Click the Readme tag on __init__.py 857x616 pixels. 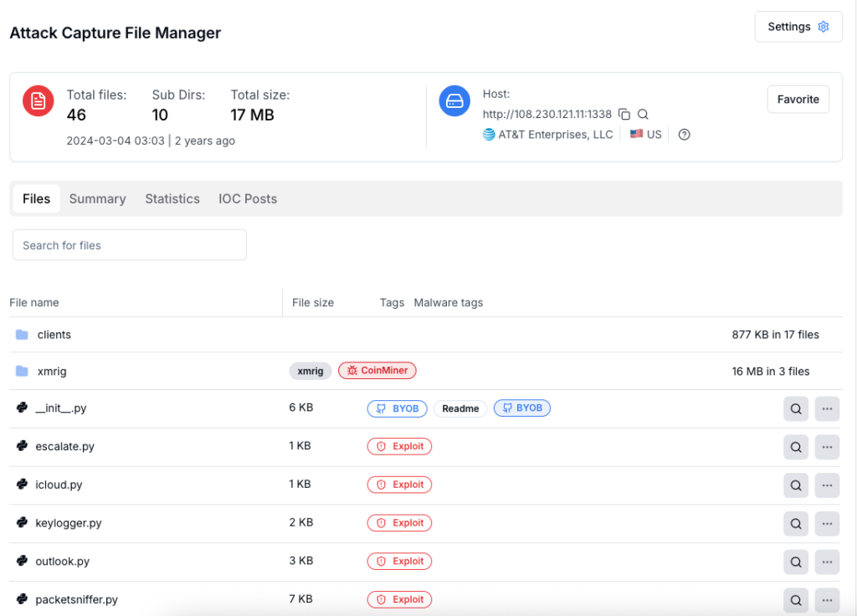pyautogui.click(x=460, y=408)
